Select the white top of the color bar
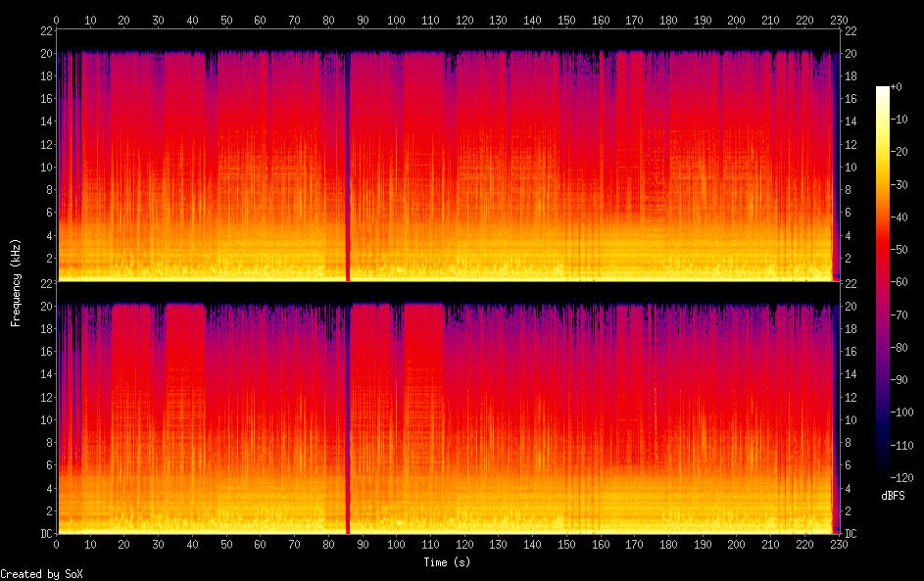The image size is (924, 581). pos(883,90)
